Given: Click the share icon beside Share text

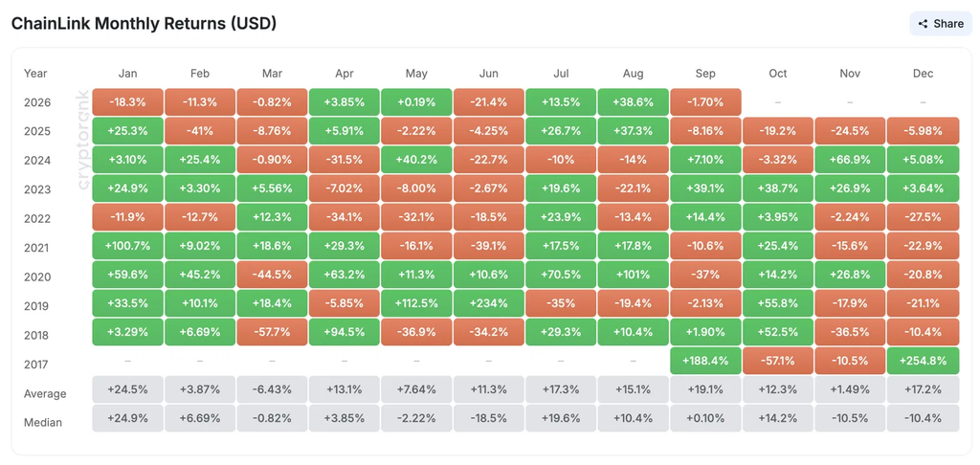Looking at the screenshot, I should pyautogui.click(x=924, y=24).
